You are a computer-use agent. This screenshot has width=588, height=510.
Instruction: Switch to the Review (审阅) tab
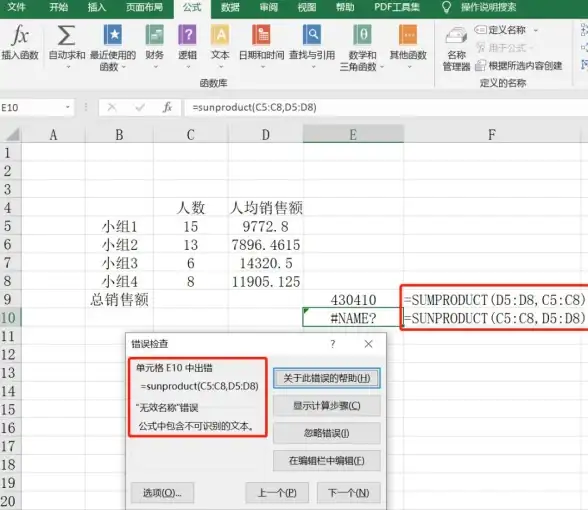(268, 7)
